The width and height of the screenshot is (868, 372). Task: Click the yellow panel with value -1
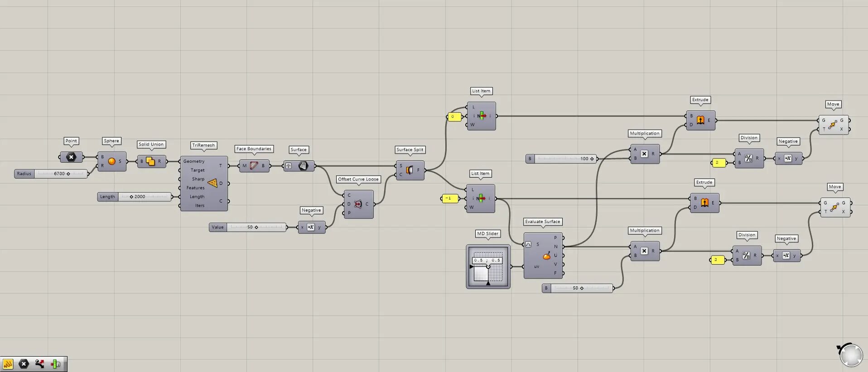coord(450,198)
